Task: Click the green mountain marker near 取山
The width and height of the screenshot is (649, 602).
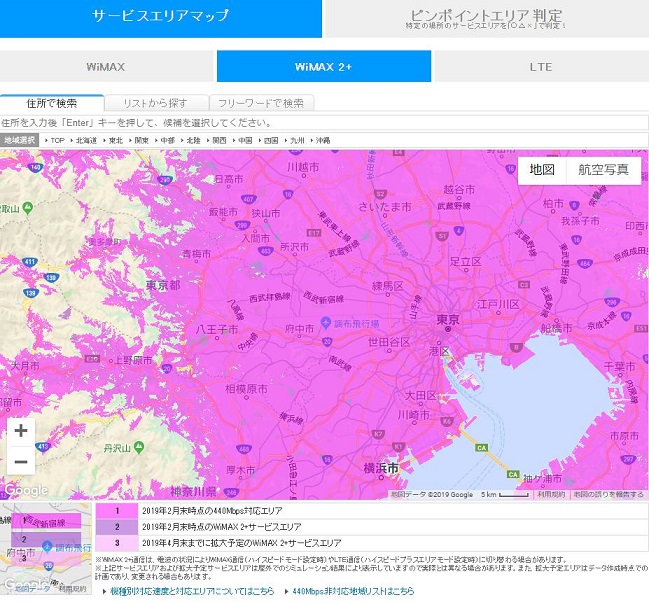Action: tap(28, 207)
